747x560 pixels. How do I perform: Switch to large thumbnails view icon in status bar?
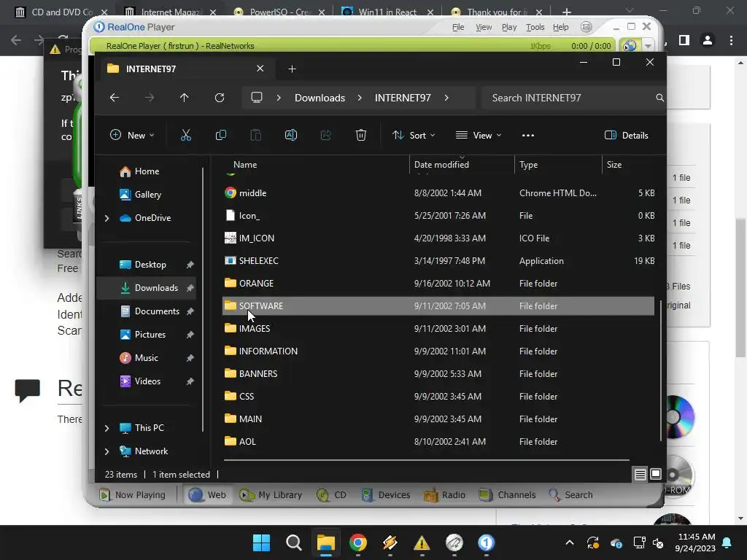656,474
